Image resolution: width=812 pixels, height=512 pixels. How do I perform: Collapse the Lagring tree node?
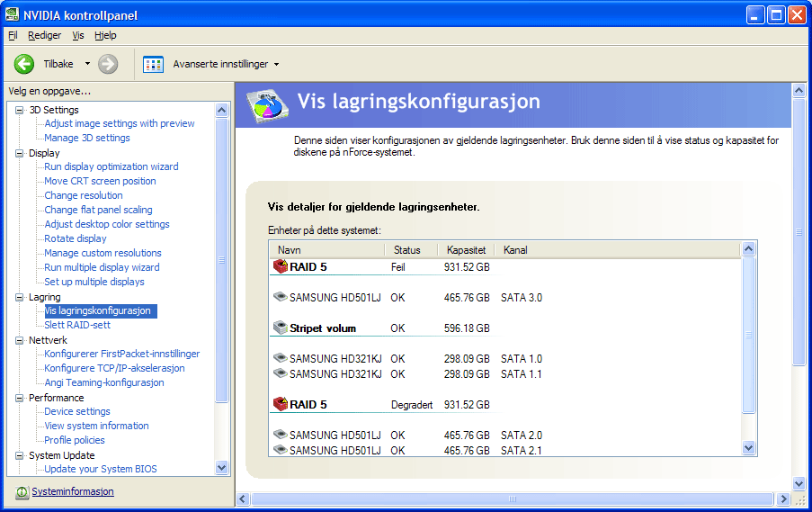tap(19, 297)
